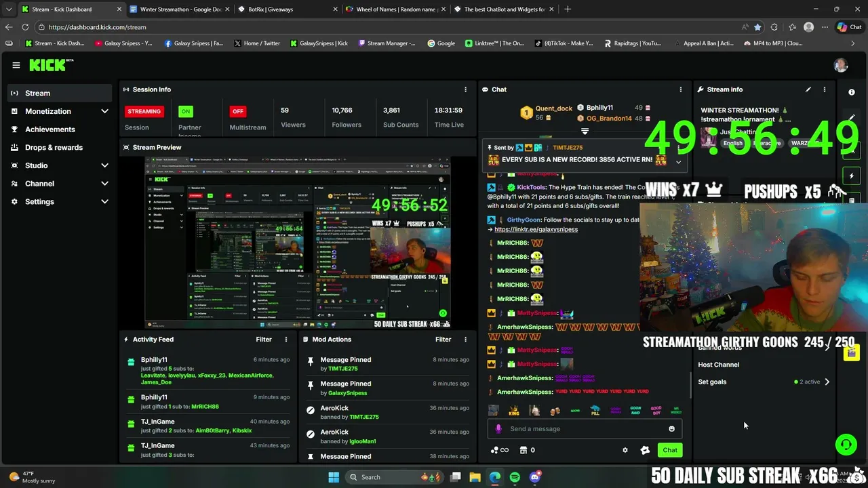Viewport: 868px width, 488px height.
Task: Select the KING emote in chat
Action: pyautogui.click(x=514, y=411)
